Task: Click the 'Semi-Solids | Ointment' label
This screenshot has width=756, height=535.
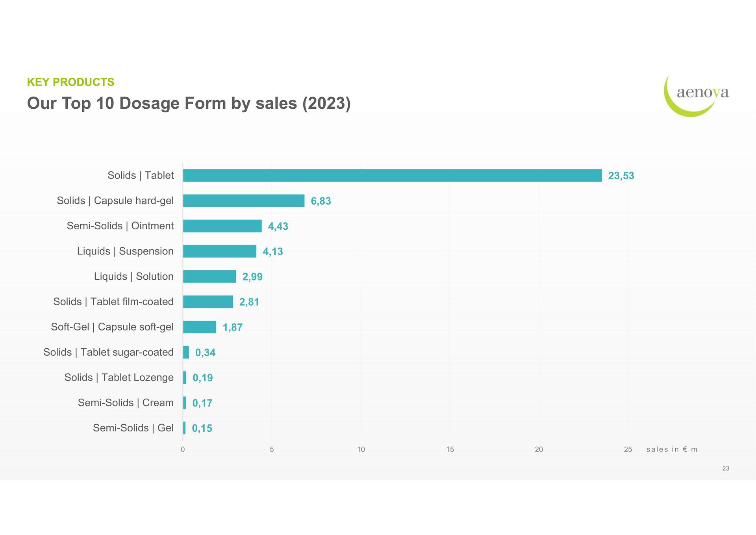Action: (x=120, y=226)
